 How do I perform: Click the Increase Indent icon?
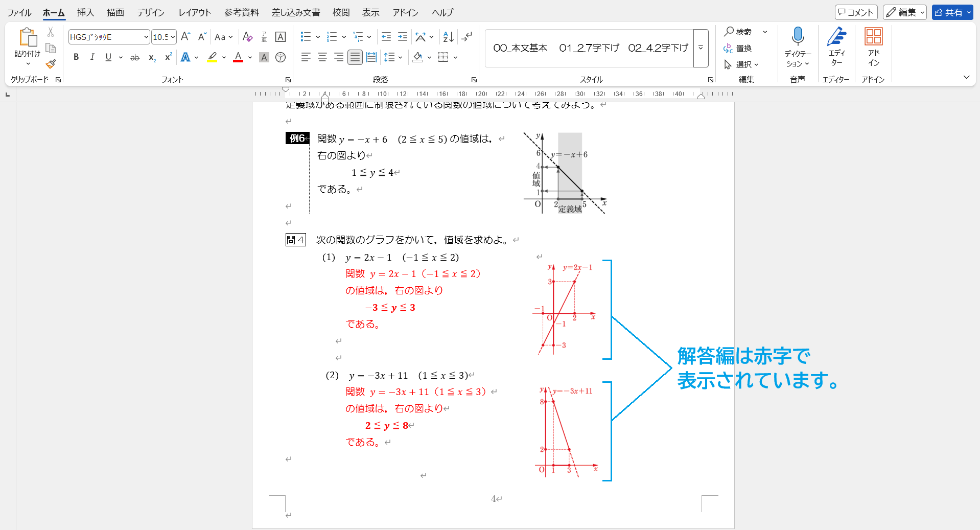pos(403,37)
